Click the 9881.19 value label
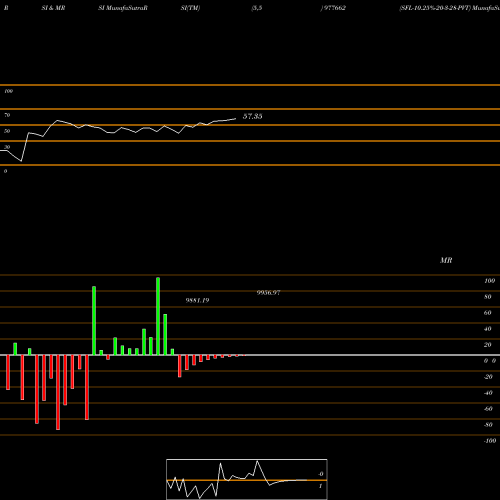The height and width of the screenshot is (500, 500). [x=197, y=300]
